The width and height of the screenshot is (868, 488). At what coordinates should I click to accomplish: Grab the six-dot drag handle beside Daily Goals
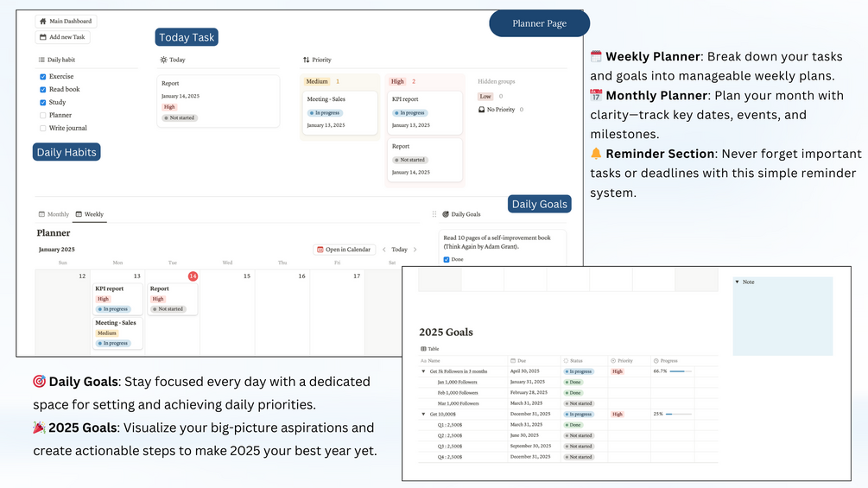pyautogui.click(x=434, y=214)
